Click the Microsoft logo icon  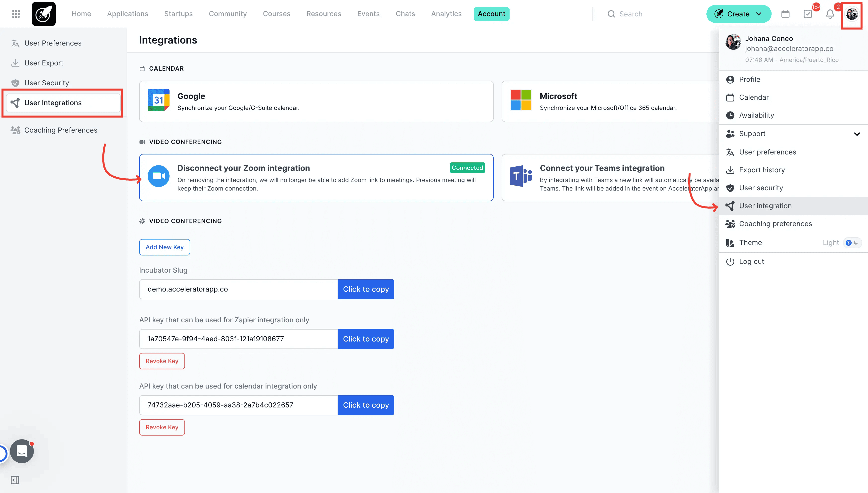(x=521, y=100)
